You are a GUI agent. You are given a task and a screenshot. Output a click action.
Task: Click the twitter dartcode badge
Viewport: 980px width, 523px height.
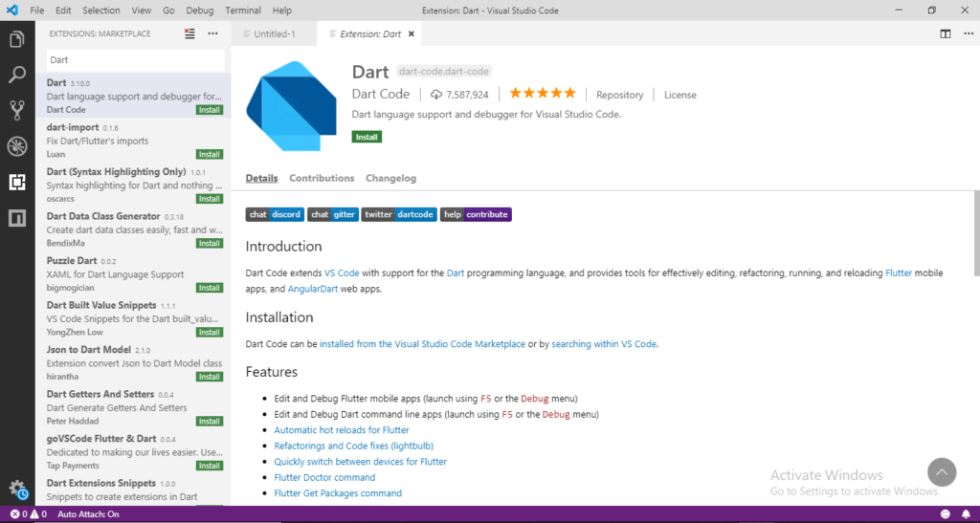pyautogui.click(x=399, y=214)
